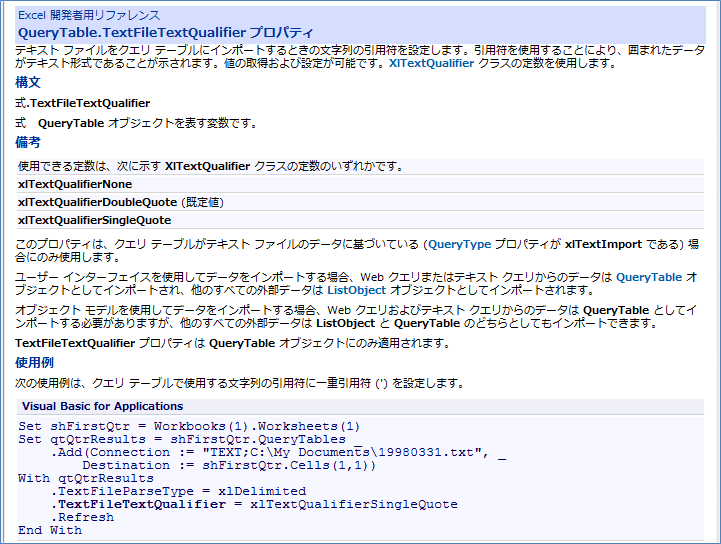721x544 pixels.
Task: Click the .TextFileParseType = xlDelimited code line
Action: coord(178,491)
